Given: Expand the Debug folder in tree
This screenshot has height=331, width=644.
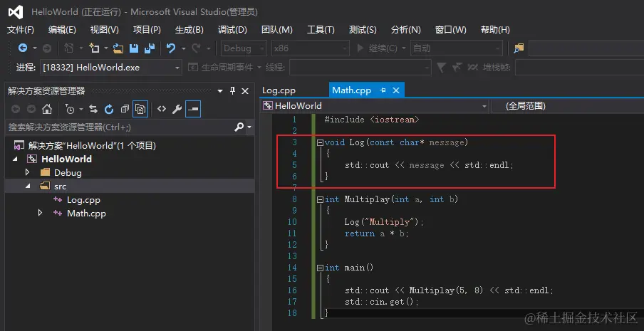Looking at the screenshot, I should [x=28, y=173].
